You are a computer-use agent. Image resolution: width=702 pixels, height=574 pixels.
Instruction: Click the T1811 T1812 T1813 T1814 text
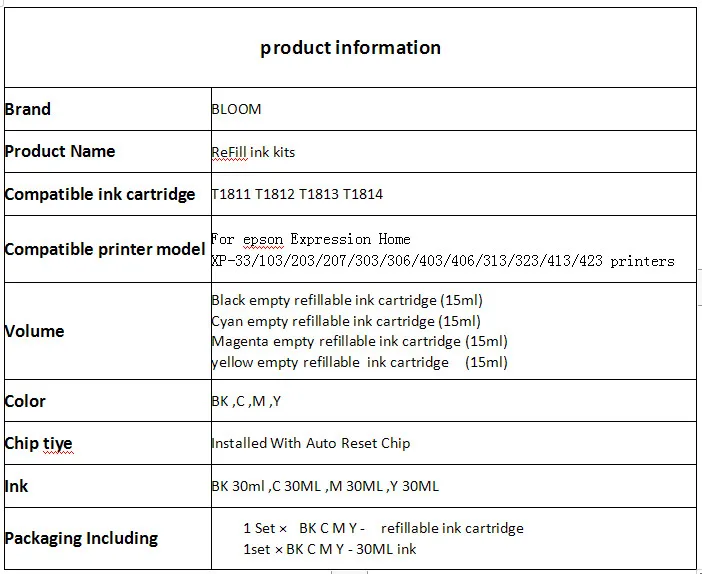pos(297,194)
